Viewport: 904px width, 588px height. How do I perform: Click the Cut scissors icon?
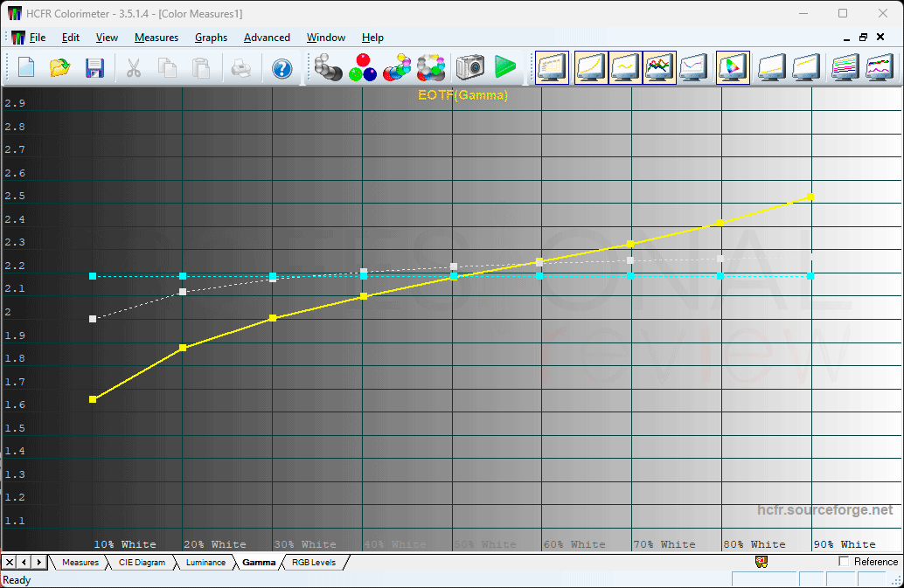(133, 68)
